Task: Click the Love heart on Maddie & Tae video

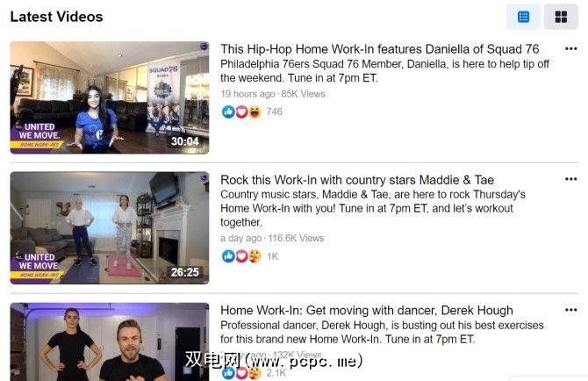Action: (241, 256)
